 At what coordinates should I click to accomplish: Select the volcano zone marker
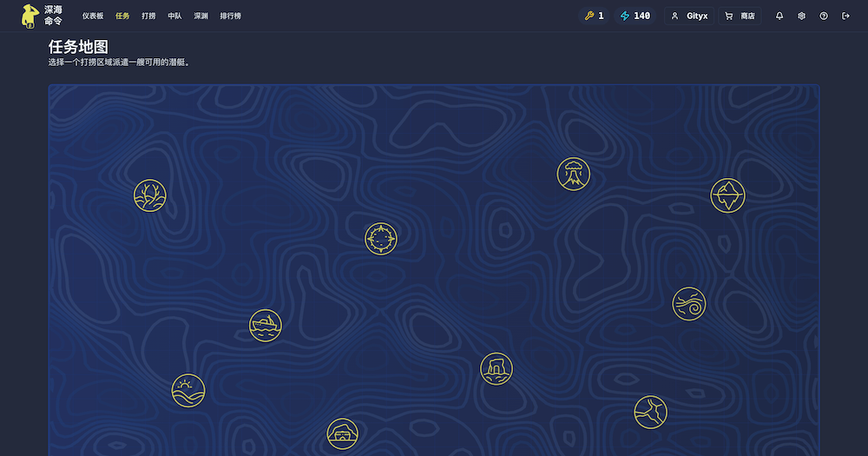coord(573,174)
